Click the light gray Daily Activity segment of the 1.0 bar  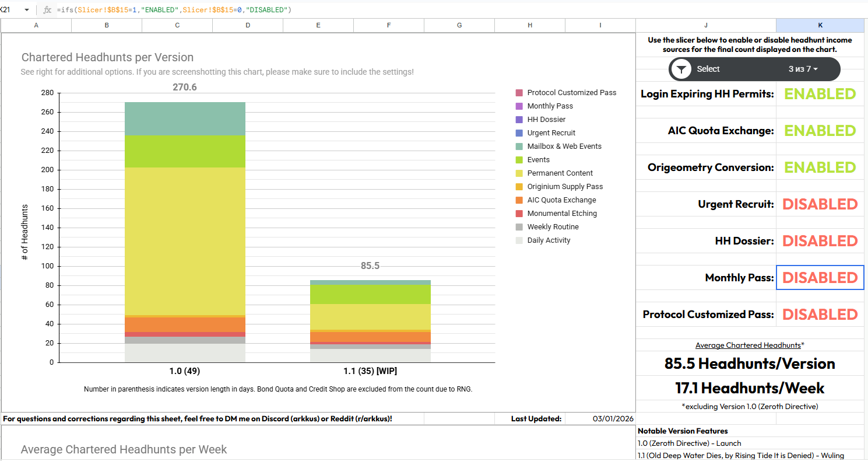(185, 353)
